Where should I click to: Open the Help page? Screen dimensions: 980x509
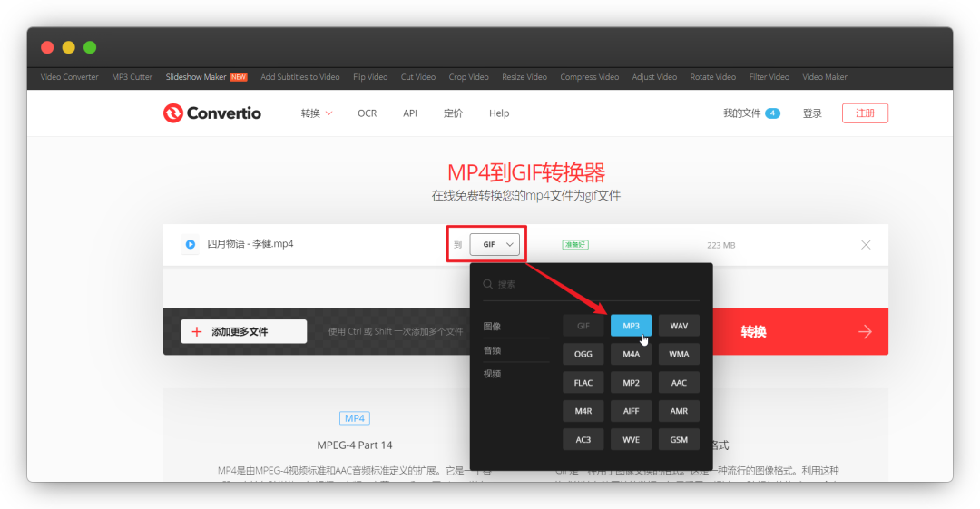click(499, 113)
